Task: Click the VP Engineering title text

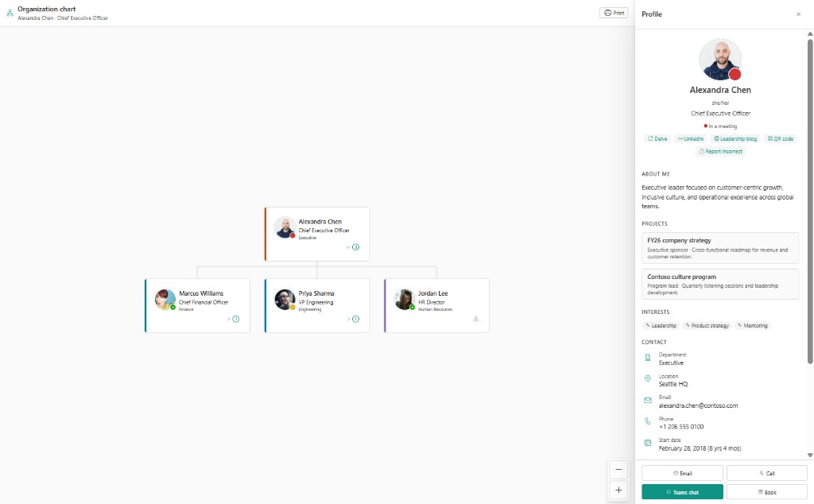Action: tap(316, 302)
